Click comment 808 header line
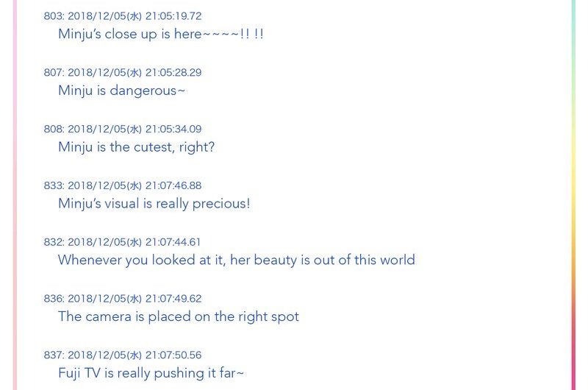This screenshot has width=588, height=390. (x=123, y=129)
